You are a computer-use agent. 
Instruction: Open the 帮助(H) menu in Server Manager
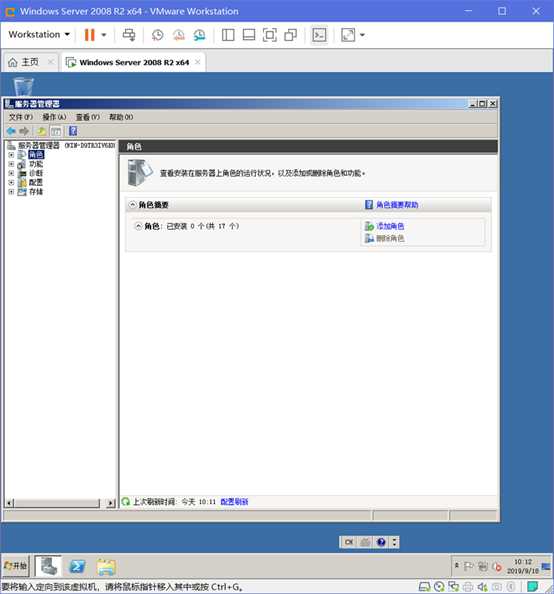tap(121, 117)
